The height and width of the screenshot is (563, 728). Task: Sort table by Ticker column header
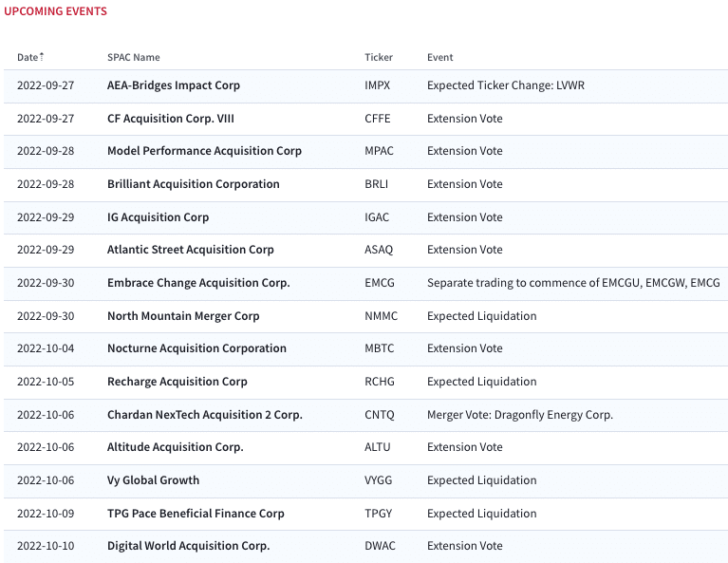click(379, 57)
